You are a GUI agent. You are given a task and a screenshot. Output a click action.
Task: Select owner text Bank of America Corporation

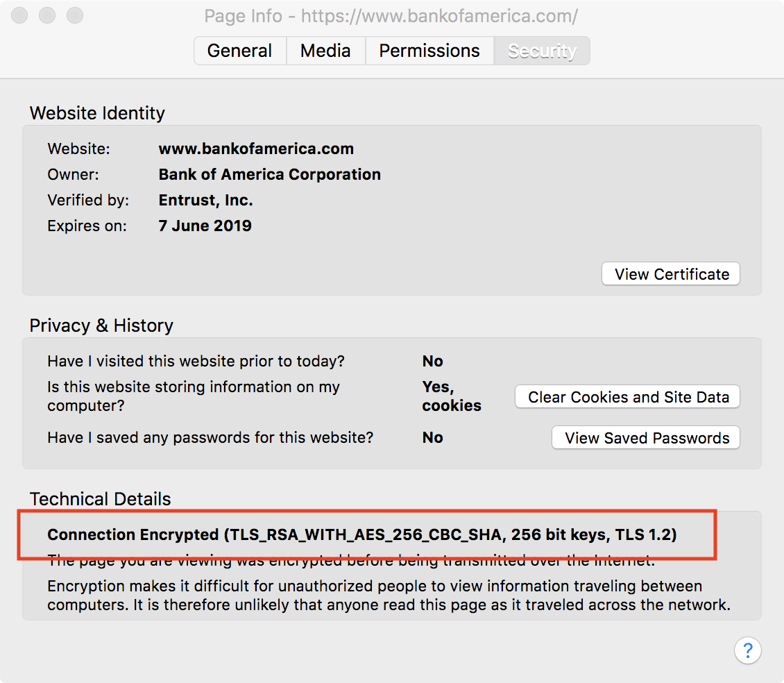click(x=269, y=174)
